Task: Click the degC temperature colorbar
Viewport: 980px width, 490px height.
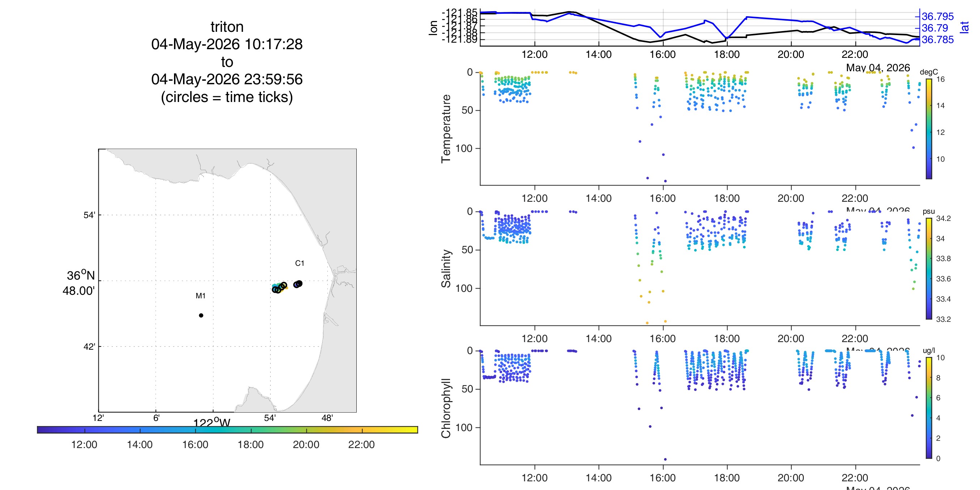Action: tap(929, 129)
